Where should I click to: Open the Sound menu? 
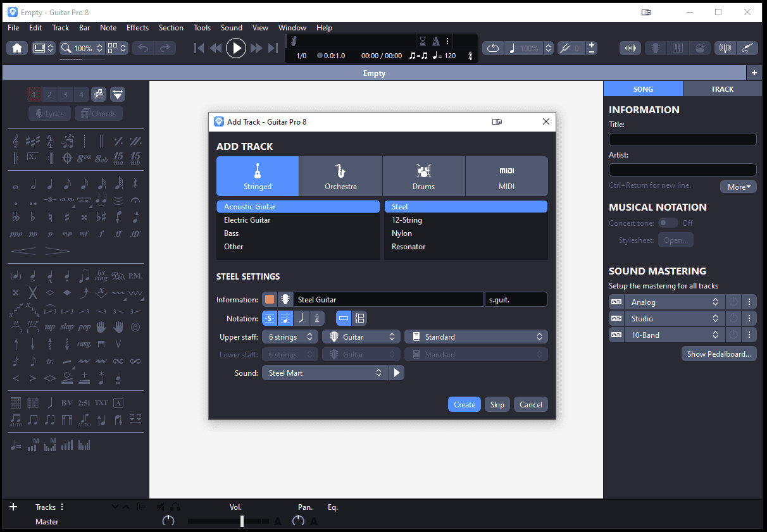[x=232, y=28]
